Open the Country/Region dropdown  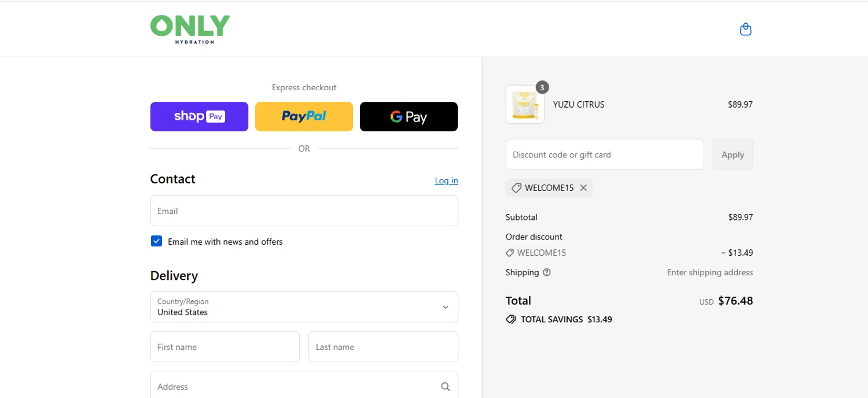(x=304, y=307)
